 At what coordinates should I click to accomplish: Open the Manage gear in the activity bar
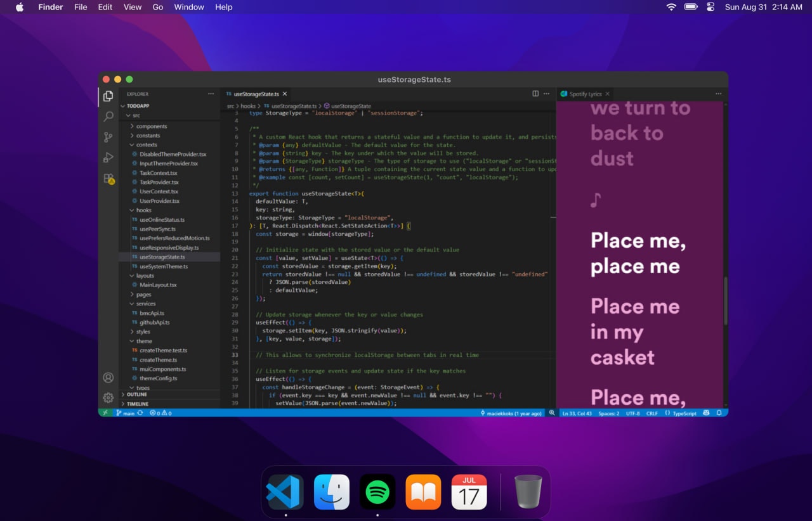click(108, 397)
